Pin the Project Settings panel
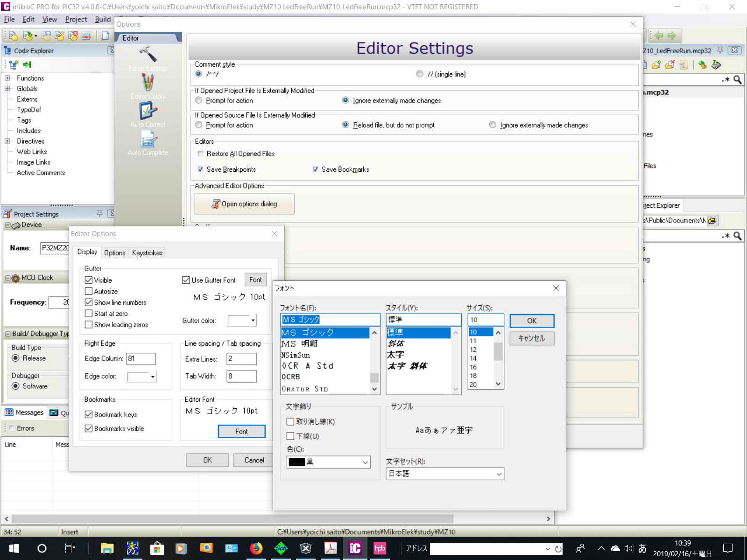747x560 pixels. click(99, 213)
